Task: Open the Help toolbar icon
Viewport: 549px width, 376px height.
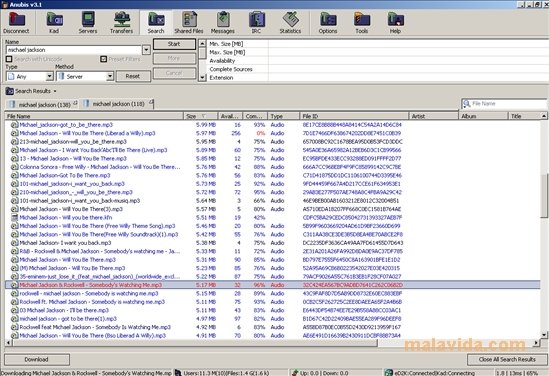Action: point(395,22)
